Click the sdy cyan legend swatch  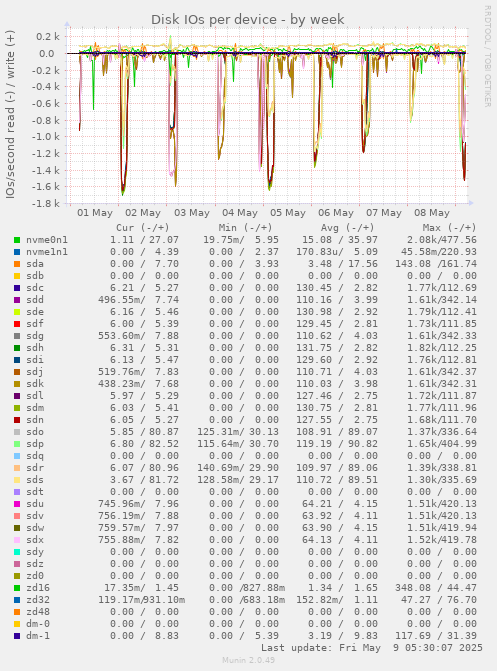tap(17, 552)
